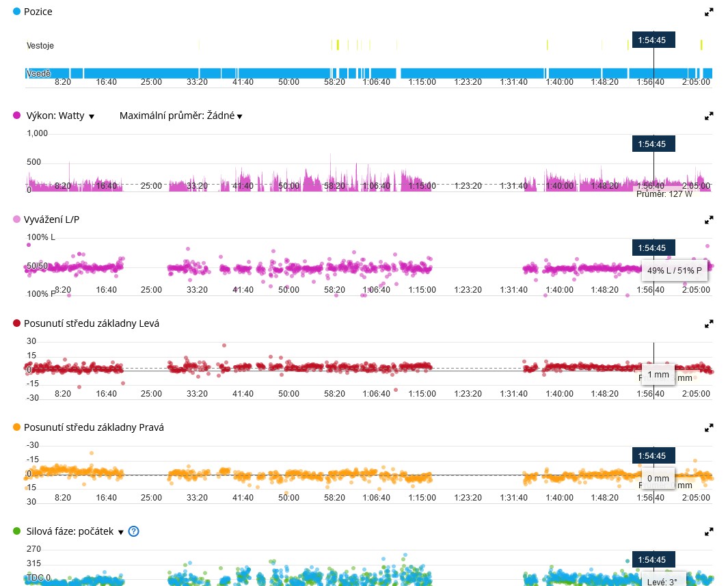This screenshot has width=728, height=586.
Task: Click the Vestoje standing label row
Action: (41, 46)
